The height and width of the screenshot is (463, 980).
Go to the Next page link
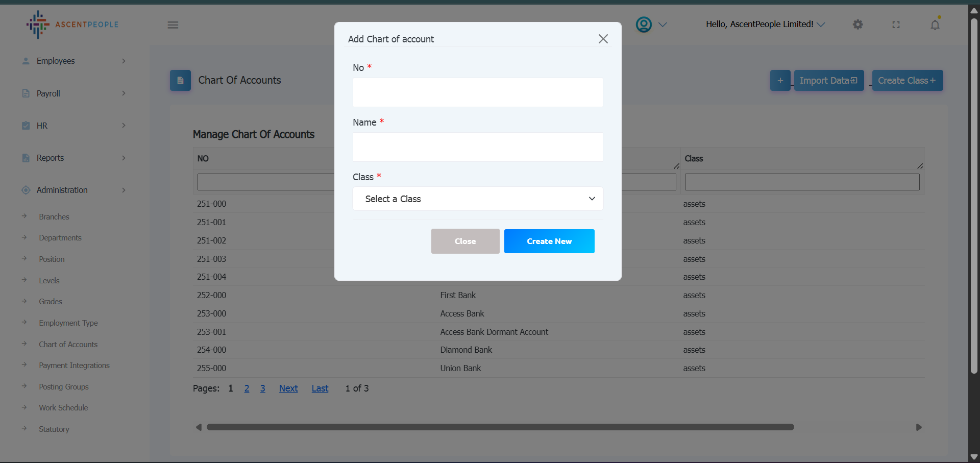pos(288,388)
